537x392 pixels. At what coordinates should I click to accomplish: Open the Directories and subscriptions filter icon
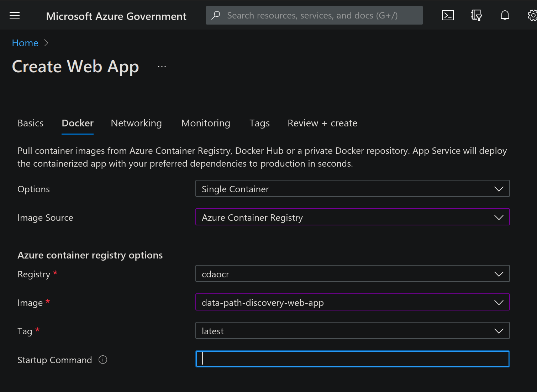(476, 15)
